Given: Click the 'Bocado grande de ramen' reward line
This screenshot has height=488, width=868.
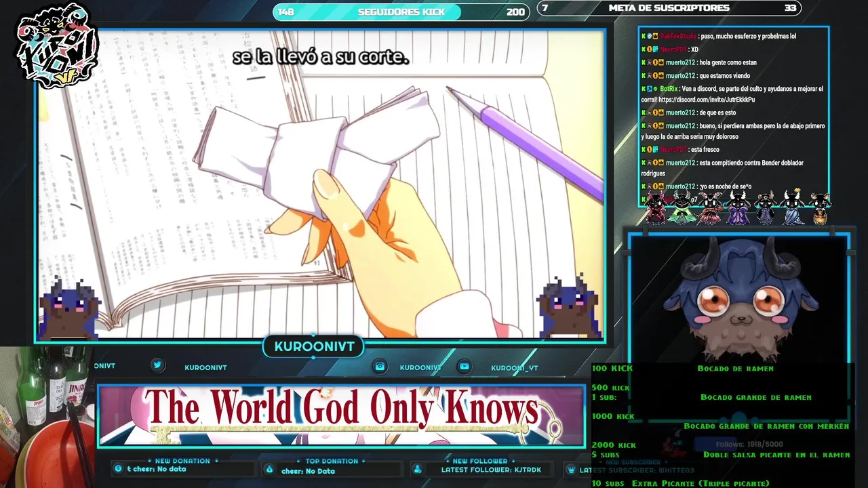Looking at the screenshot, I should (756, 397).
